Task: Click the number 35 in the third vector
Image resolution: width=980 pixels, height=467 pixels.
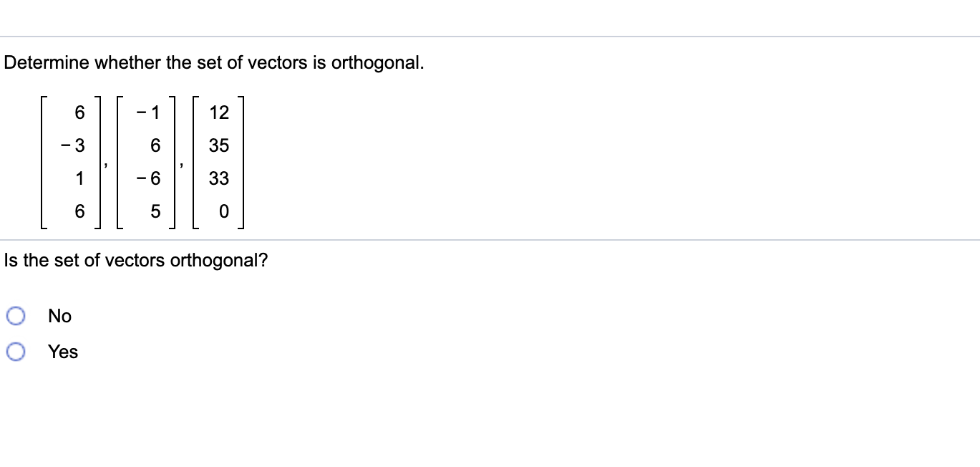Action: [x=219, y=145]
